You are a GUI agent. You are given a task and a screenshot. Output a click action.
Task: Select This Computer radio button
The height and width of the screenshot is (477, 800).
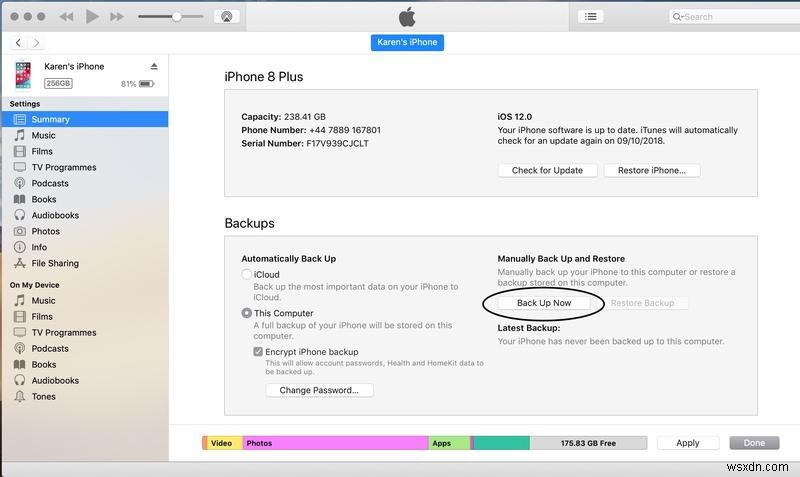click(246, 313)
